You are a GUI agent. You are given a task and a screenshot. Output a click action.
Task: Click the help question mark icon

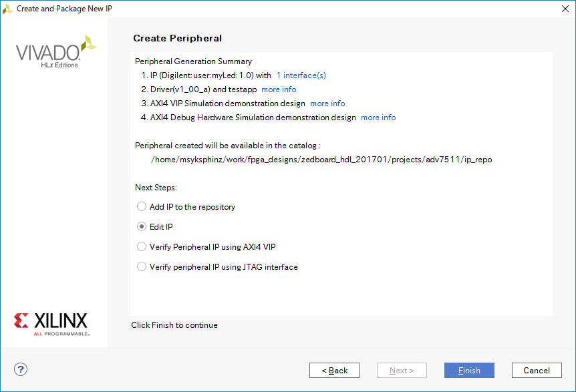tap(21, 369)
